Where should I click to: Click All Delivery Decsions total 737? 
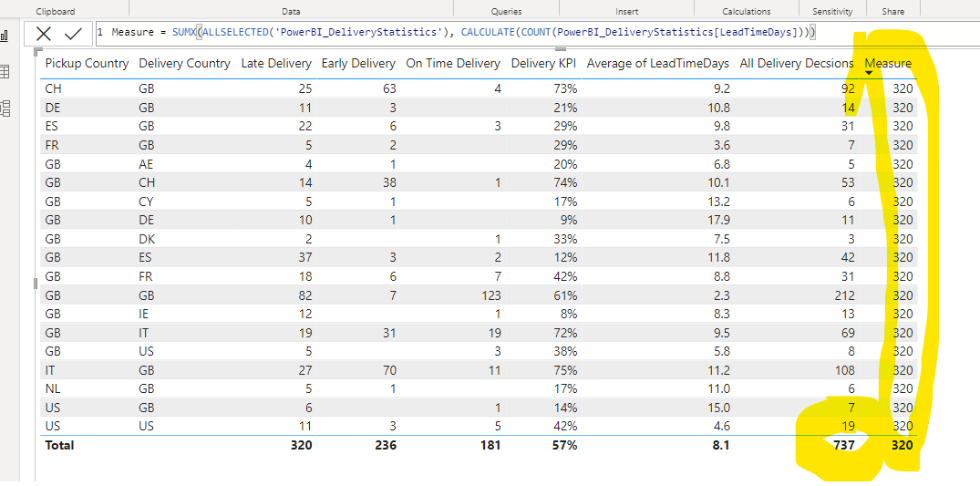pyautogui.click(x=843, y=445)
